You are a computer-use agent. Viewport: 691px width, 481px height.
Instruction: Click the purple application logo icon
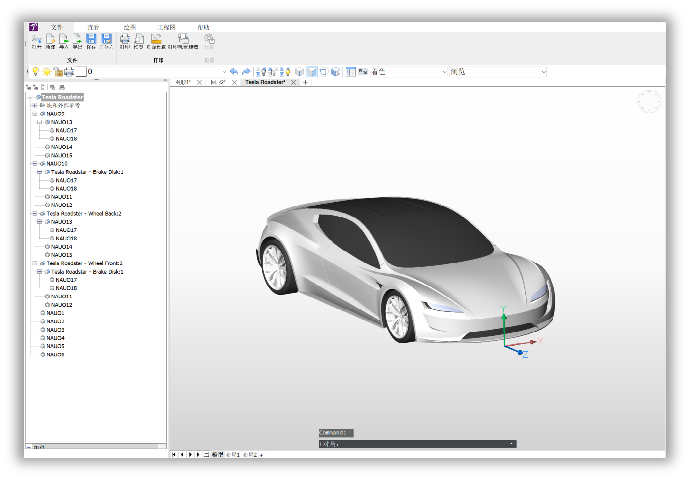pyautogui.click(x=33, y=27)
